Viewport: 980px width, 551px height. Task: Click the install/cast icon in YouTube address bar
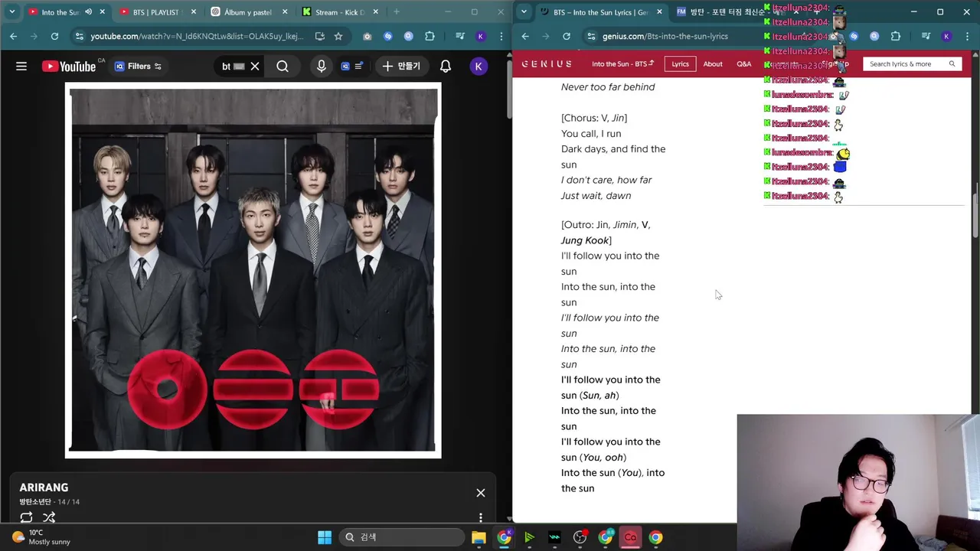coord(319,36)
